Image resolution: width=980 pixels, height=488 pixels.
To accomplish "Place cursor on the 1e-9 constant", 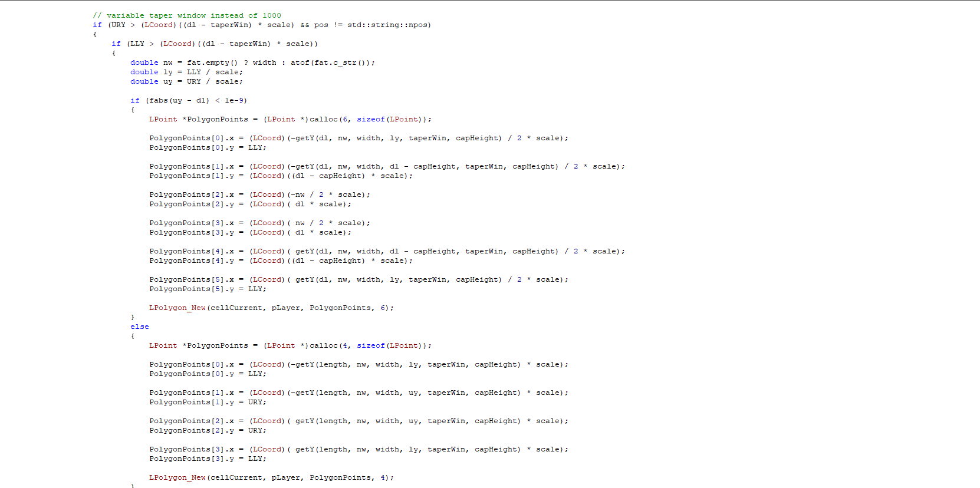I will [234, 100].
